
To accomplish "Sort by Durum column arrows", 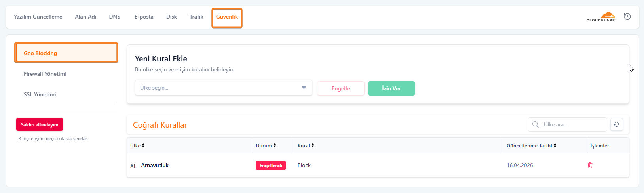I will (275, 145).
